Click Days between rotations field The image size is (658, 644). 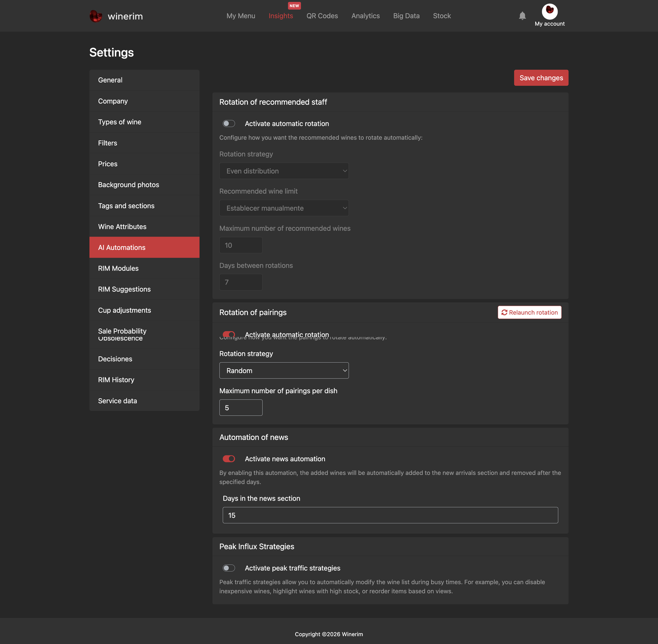tap(241, 282)
